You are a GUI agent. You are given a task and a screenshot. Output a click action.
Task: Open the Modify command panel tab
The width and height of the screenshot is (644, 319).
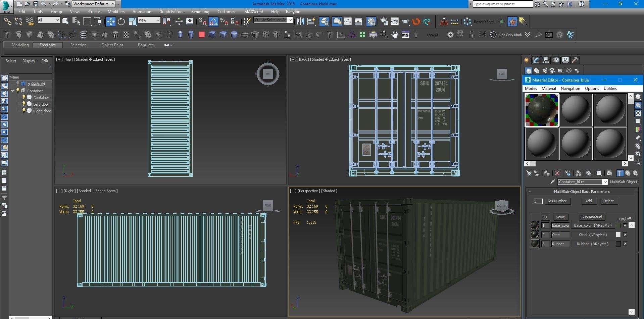click(x=536, y=60)
